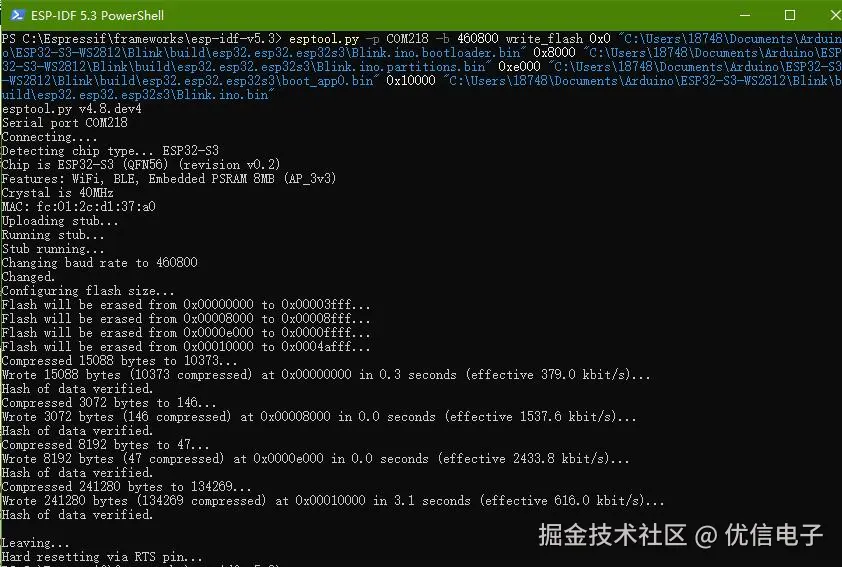The width and height of the screenshot is (842, 567).
Task: Click the 'COM218' port argument in the command
Action: tap(408, 39)
